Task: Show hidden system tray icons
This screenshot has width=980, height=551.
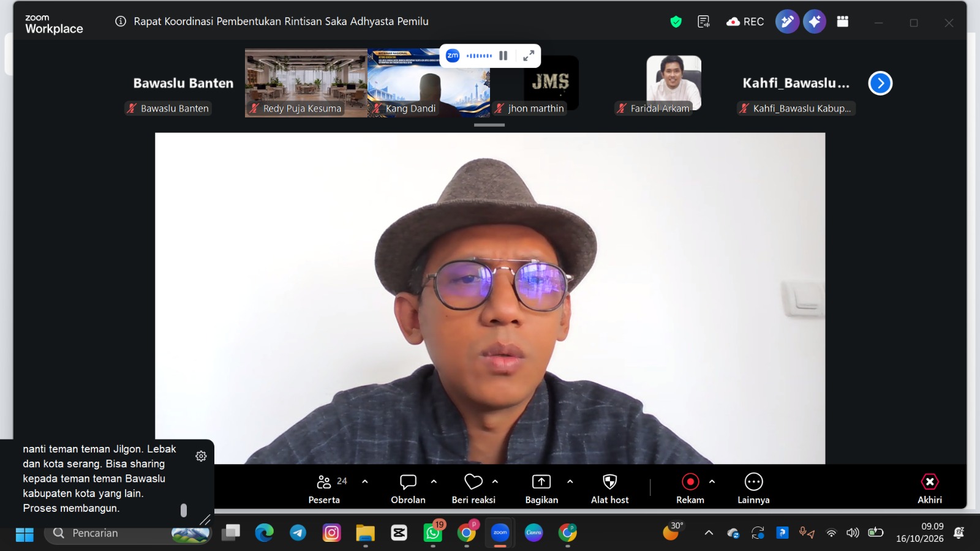Action: (709, 533)
